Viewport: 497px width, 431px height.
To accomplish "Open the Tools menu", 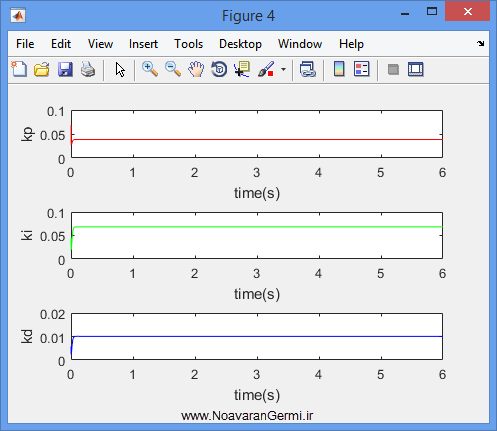I will (189, 44).
